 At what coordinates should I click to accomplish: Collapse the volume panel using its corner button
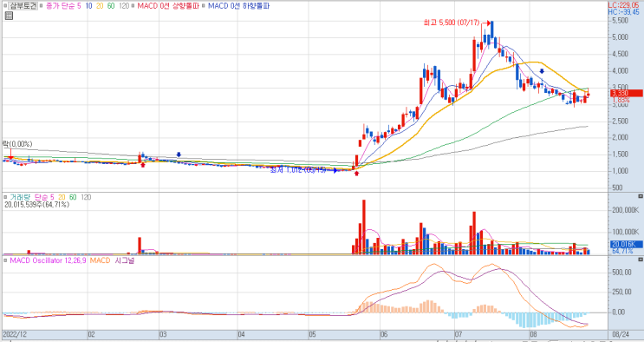coord(641,196)
